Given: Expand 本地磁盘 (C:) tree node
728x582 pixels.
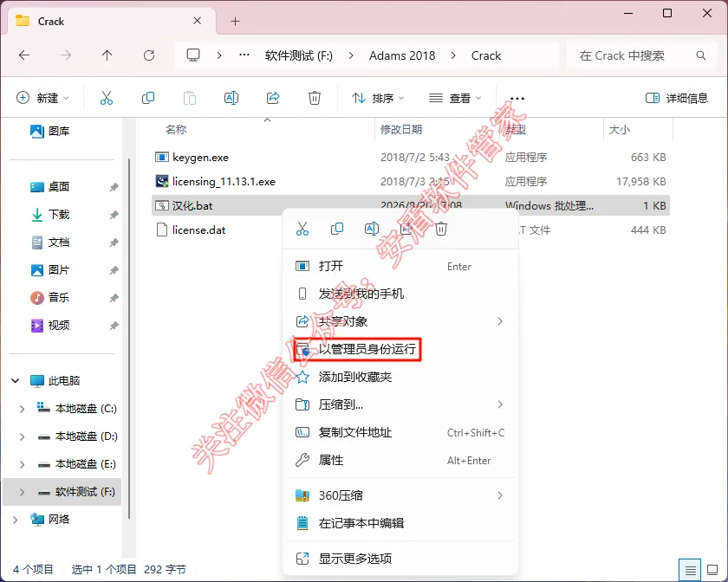Looking at the screenshot, I should tap(22, 409).
